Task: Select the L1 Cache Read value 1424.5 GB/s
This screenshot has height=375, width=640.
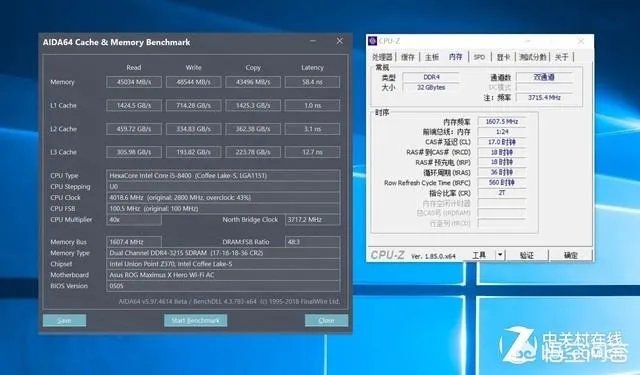Action: click(x=134, y=106)
